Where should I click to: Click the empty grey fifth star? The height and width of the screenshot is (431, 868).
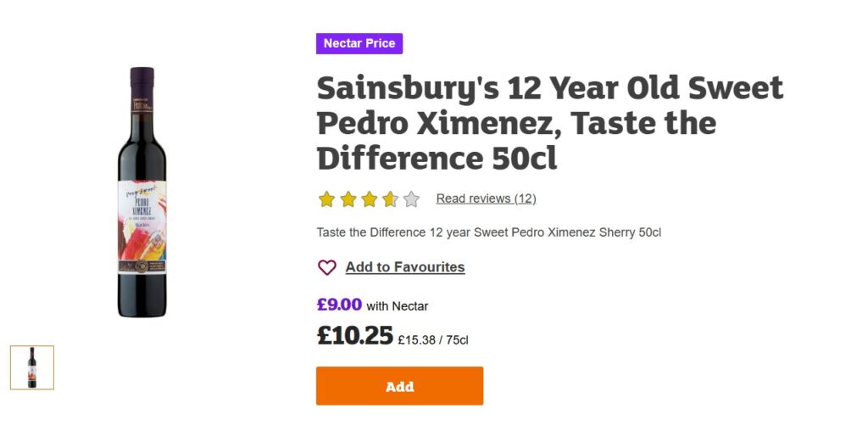(411, 199)
